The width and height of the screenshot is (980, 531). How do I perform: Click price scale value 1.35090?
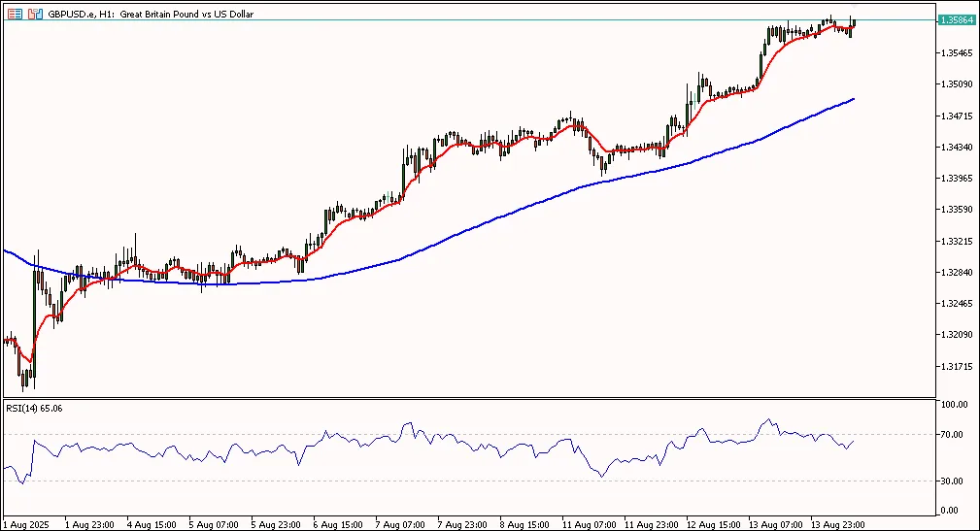pyautogui.click(x=957, y=83)
